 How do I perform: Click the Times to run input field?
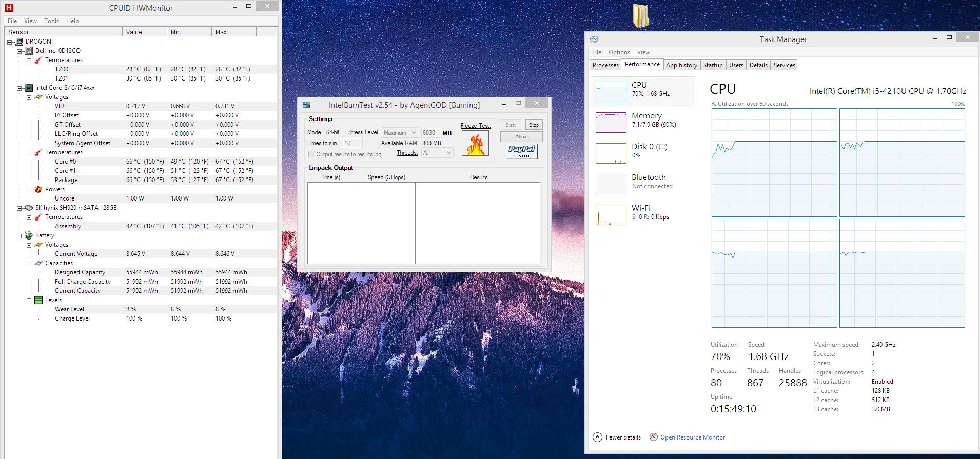point(352,143)
